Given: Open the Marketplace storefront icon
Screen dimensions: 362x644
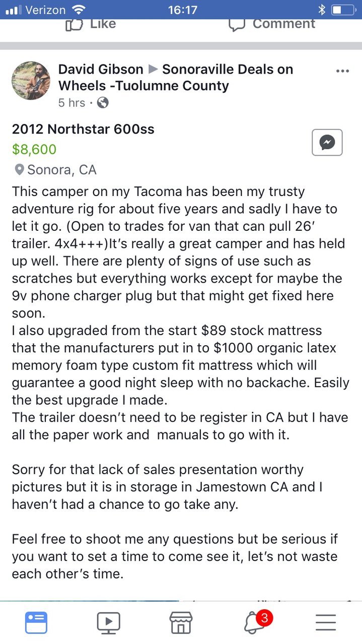Looking at the screenshot, I should pyautogui.click(x=181, y=622).
